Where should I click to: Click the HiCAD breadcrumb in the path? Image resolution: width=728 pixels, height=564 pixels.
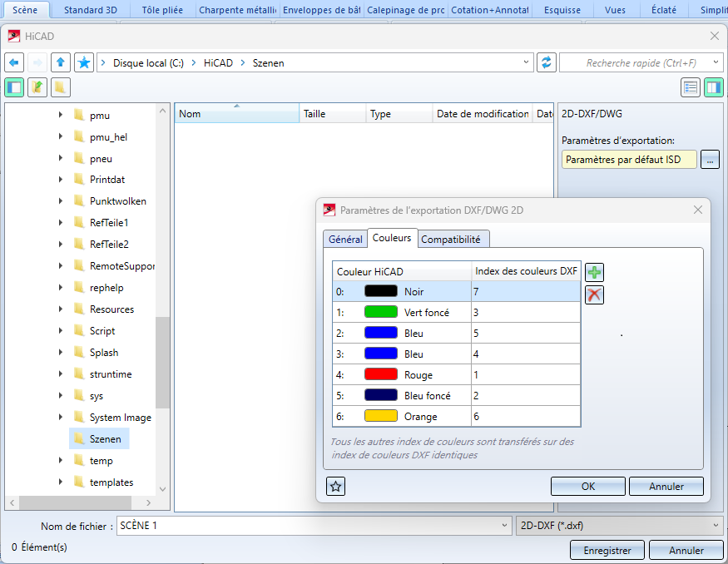pyautogui.click(x=218, y=62)
